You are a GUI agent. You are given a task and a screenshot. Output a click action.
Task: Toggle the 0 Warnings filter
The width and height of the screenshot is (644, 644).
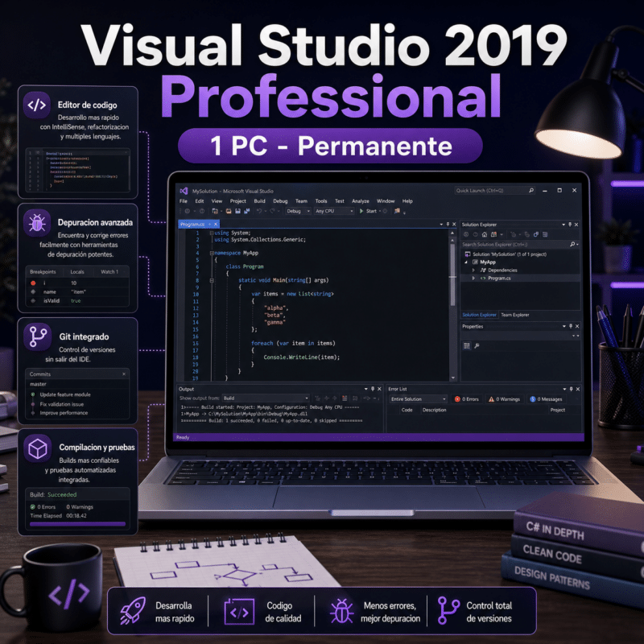point(504,399)
